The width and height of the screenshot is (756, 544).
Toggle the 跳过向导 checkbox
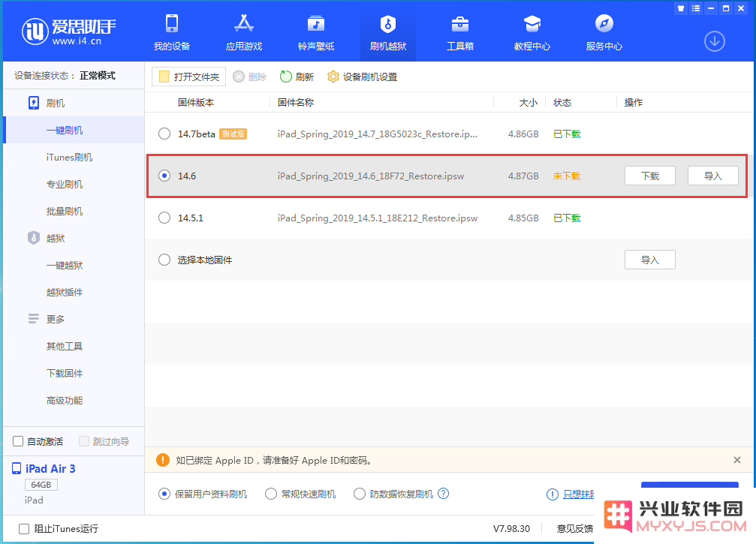pos(84,441)
